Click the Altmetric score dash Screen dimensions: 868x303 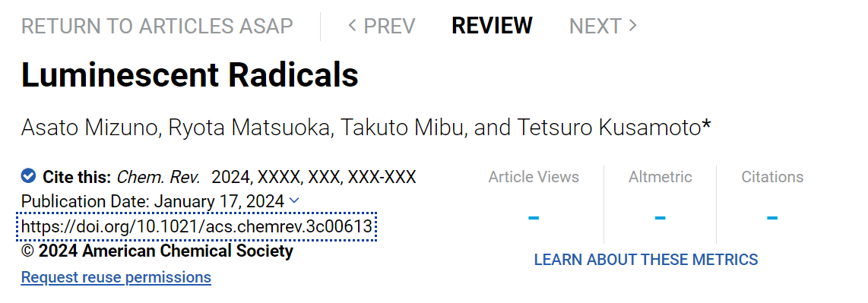660,217
